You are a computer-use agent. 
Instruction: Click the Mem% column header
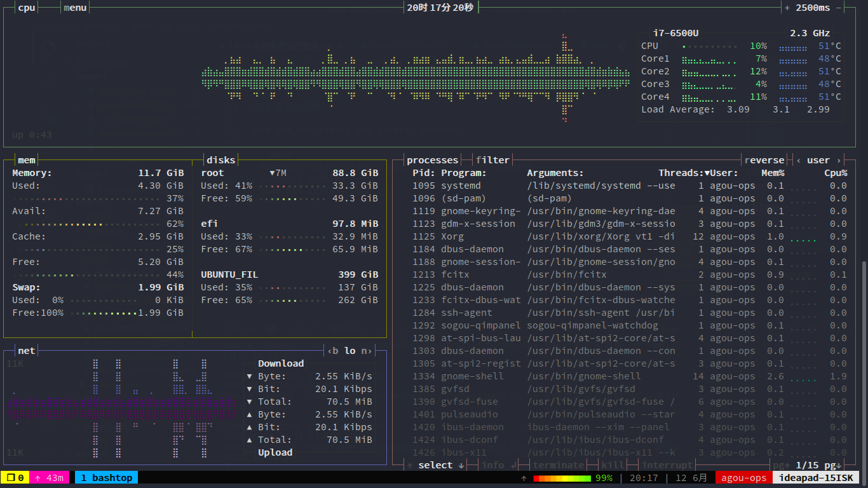click(x=773, y=173)
